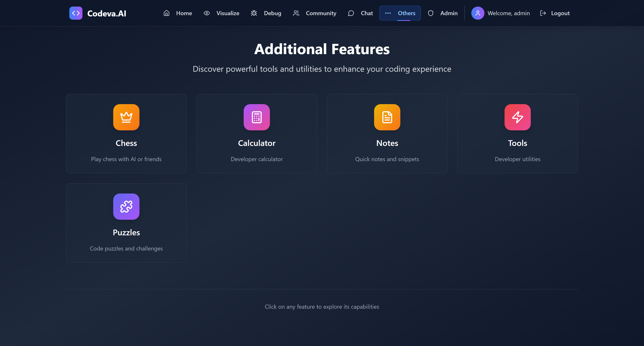The width and height of the screenshot is (644, 346).
Task: Click the Home house icon
Action: tap(167, 13)
